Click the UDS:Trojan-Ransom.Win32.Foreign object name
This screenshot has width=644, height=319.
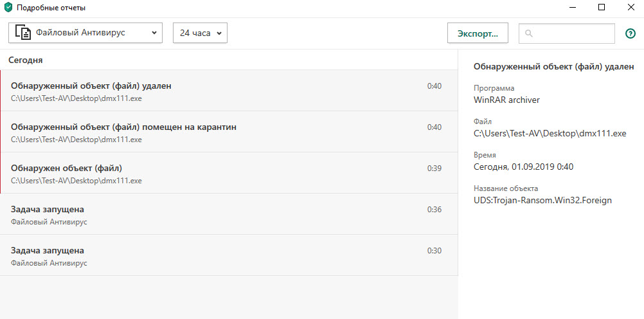(542, 200)
